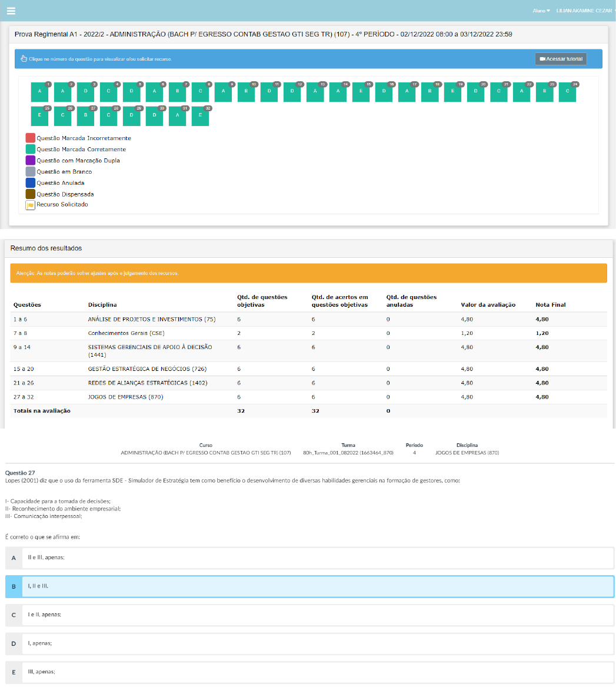Open the hamburger menu in the top bar
616x687 pixels.
pyautogui.click(x=11, y=11)
